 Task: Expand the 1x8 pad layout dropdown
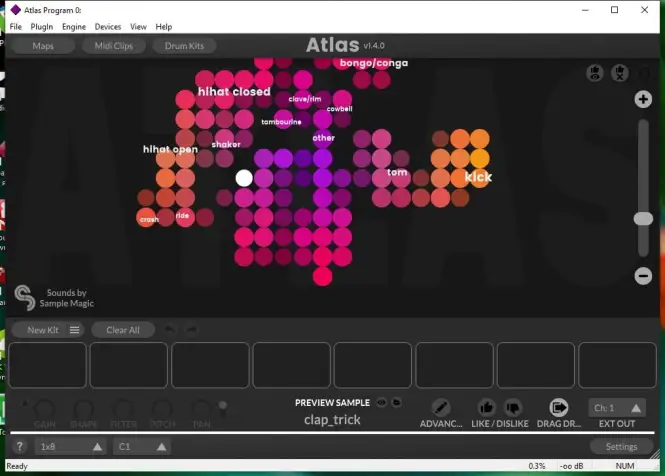tap(71, 446)
